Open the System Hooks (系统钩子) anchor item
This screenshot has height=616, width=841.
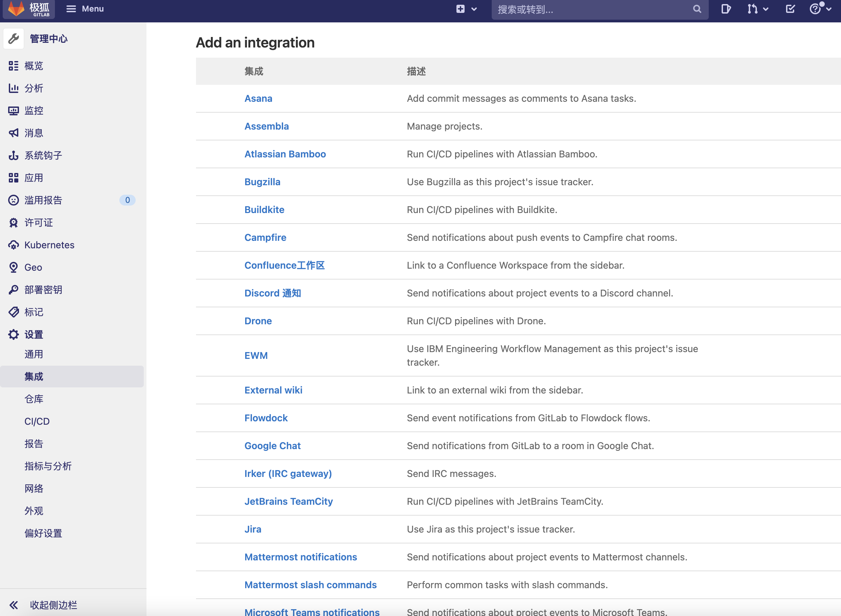(x=43, y=155)
